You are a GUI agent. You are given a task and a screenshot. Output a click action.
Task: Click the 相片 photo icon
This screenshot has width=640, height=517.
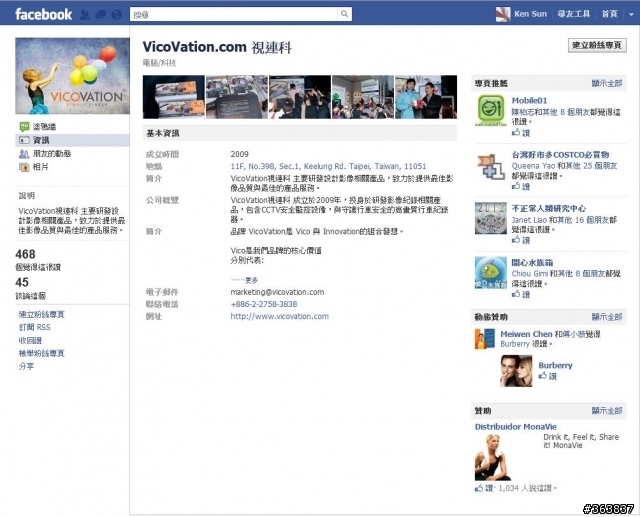coord(24,167)
